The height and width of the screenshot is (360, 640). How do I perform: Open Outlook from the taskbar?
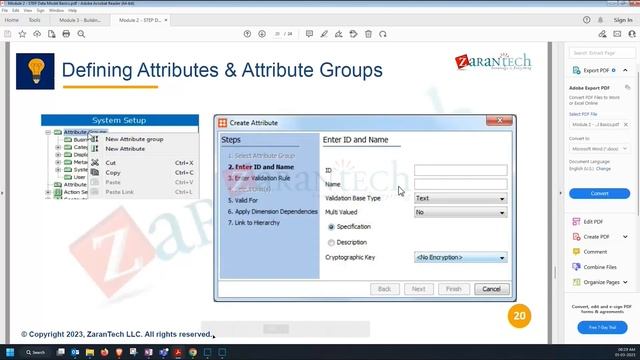(x=75, y=352)
